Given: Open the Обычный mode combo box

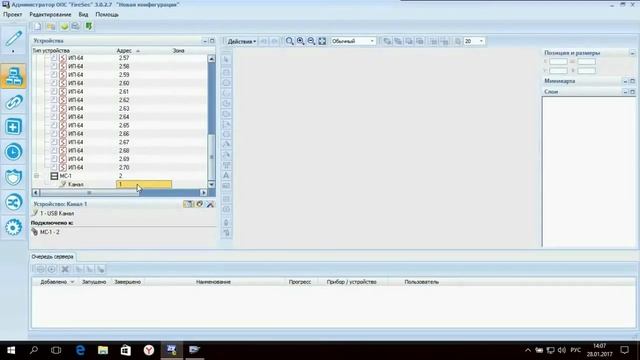Looking at the screenshot, I should pos(353,41).
